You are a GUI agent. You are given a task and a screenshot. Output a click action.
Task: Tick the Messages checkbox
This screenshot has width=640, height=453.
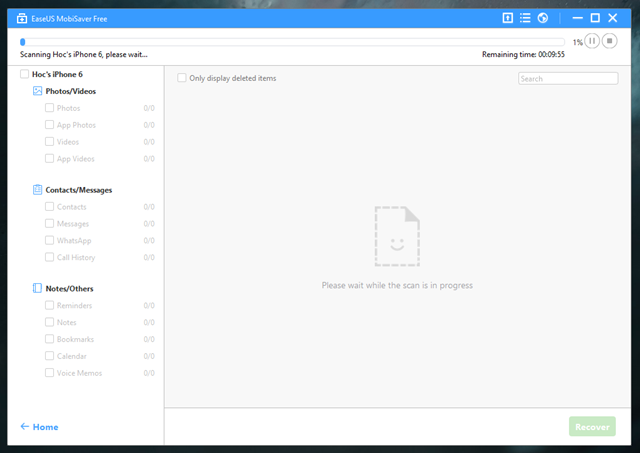49,223
